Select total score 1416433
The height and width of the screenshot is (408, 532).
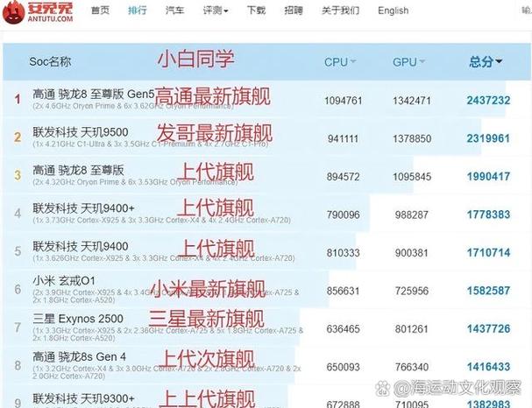point(488,367)
